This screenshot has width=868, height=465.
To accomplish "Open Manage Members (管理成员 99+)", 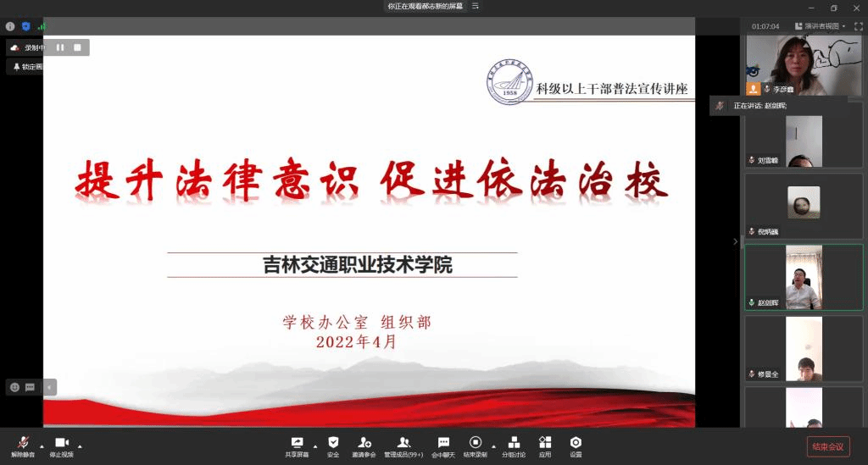I will click(403, 446).
